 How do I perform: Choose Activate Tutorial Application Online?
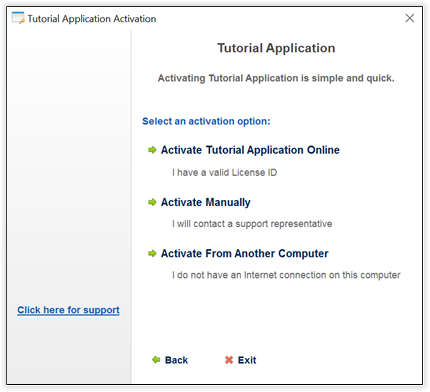click(x=250, y=150)
